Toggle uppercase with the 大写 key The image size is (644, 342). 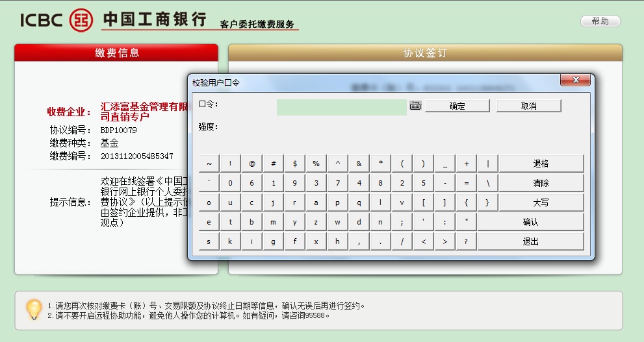541,202
